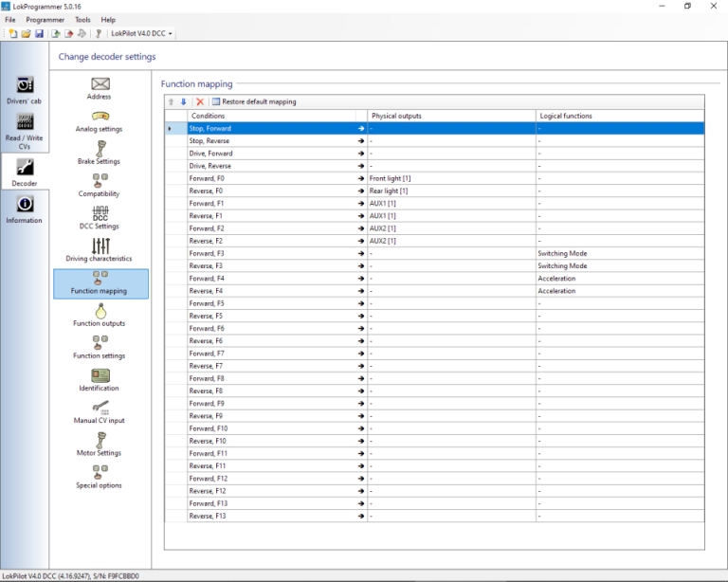Delete selected mapping row red X

coord(200,101)
